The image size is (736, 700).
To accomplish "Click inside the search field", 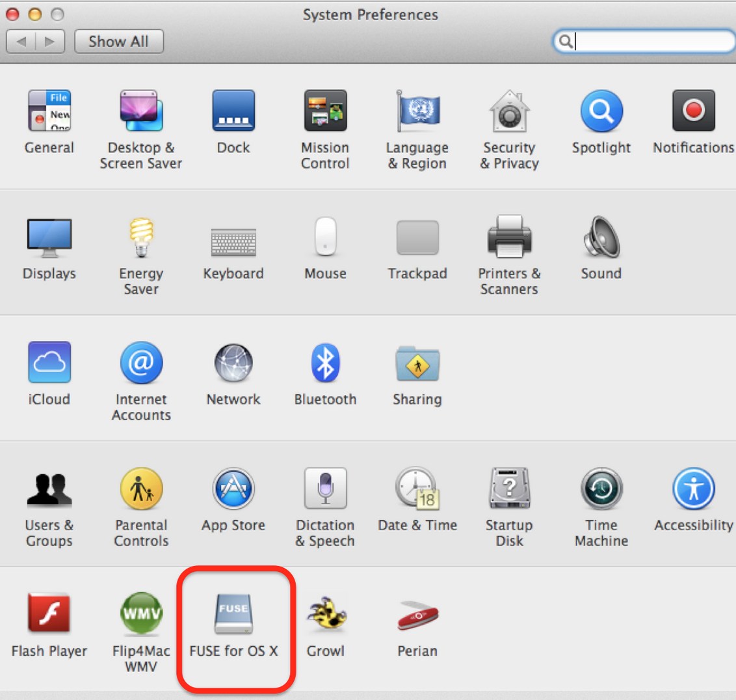I will (644, 41).
